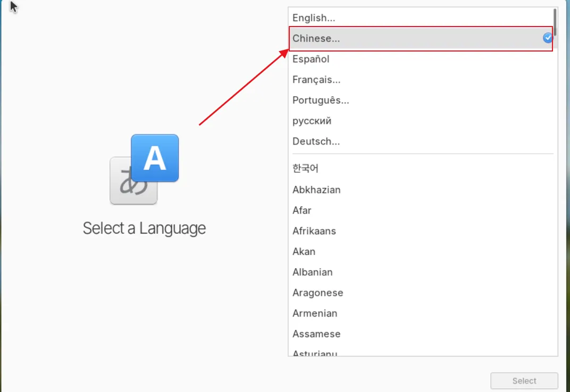Viewport: 570px width, 392px height.
Task: Choose Afrikaans as the language
Action: tap(314, 231)
